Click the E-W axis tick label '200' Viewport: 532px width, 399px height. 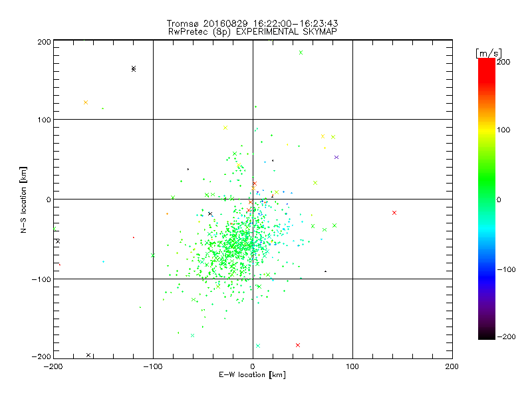point(452,366)
